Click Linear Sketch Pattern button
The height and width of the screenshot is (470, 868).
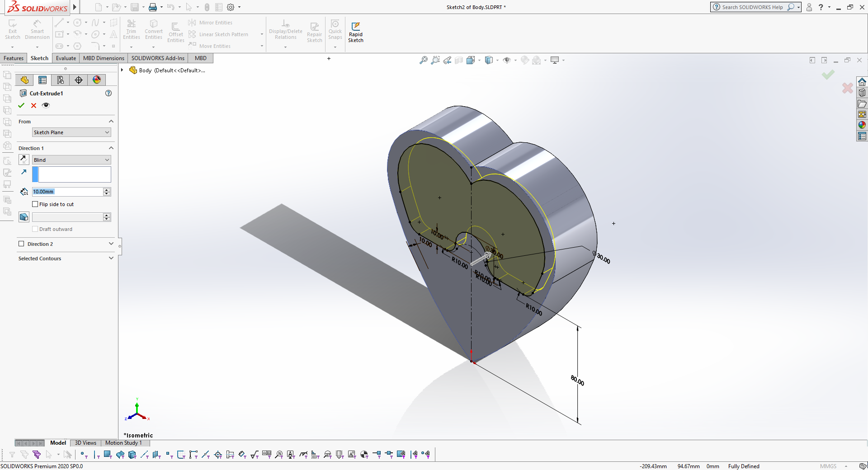pos(219,34)
